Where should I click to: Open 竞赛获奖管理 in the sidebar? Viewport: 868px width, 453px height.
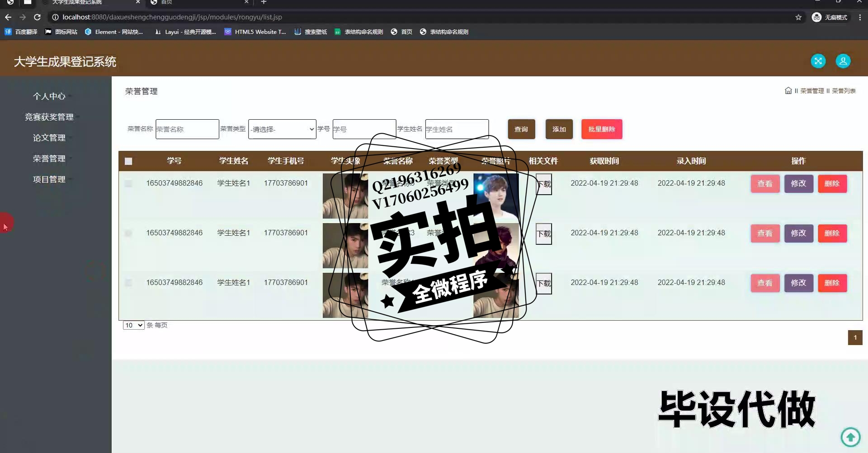click(x=49, y=117)
